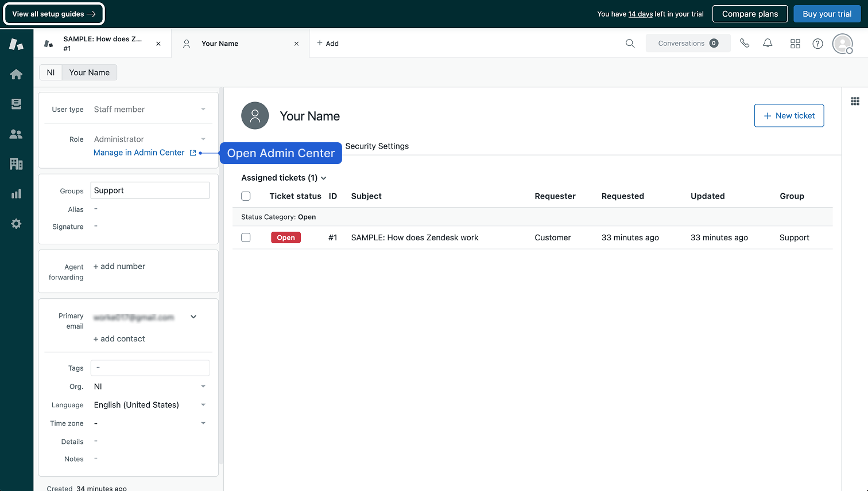Open Zendesk products grid icon
The height and width of the screenshot is (491, 868).
coord(795,44)
